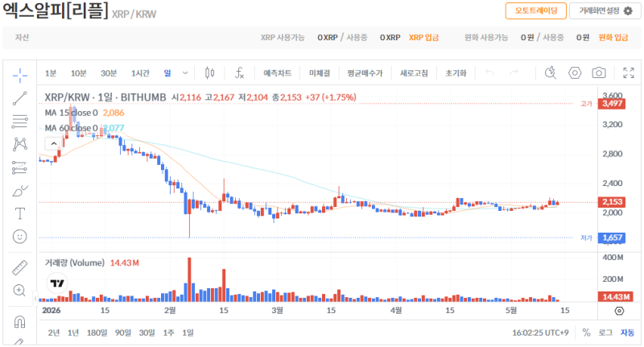
Task: Toggle percent scale with % button
Action: click(x=586, y=333)
